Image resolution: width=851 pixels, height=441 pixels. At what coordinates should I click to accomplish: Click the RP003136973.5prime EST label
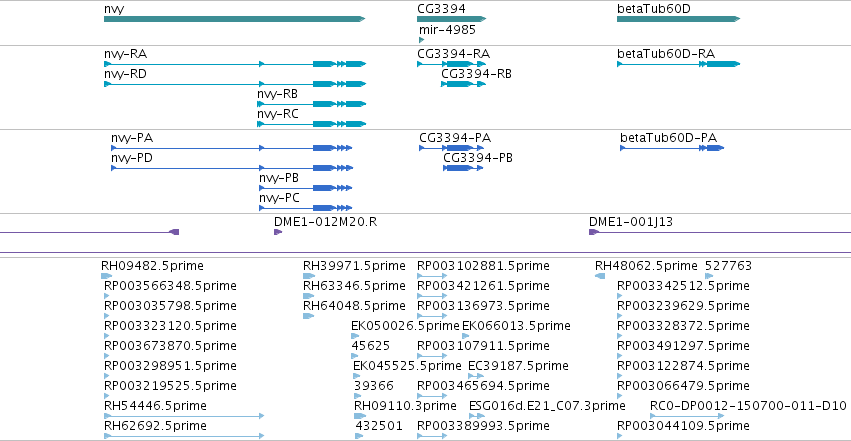click(x=484, y=306)
